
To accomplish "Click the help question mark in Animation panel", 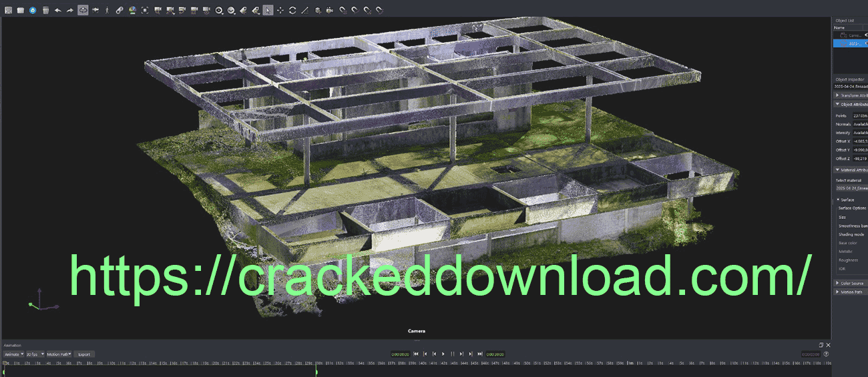I will tap(826, 354).
